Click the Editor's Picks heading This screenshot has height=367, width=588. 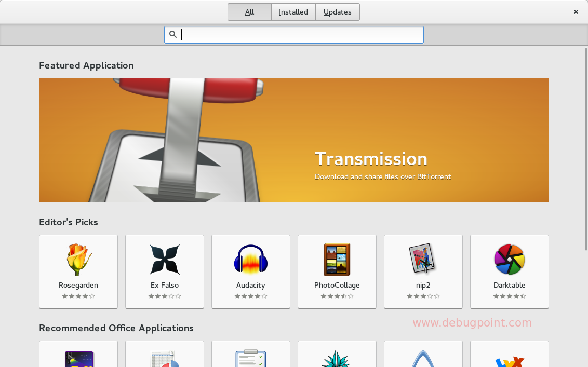pyautogui.click(x=68, y=222)
